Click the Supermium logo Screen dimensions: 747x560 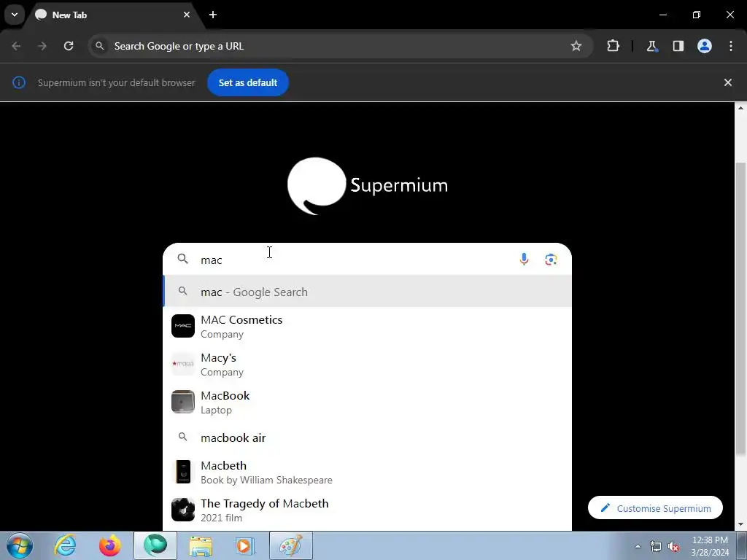point(368,186)
